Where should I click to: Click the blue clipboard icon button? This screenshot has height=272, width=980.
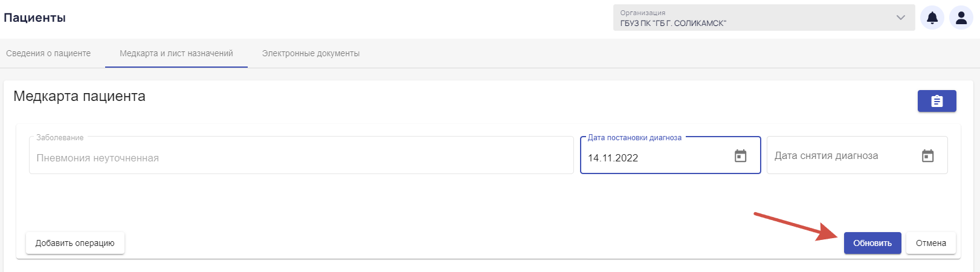[936, 101]
